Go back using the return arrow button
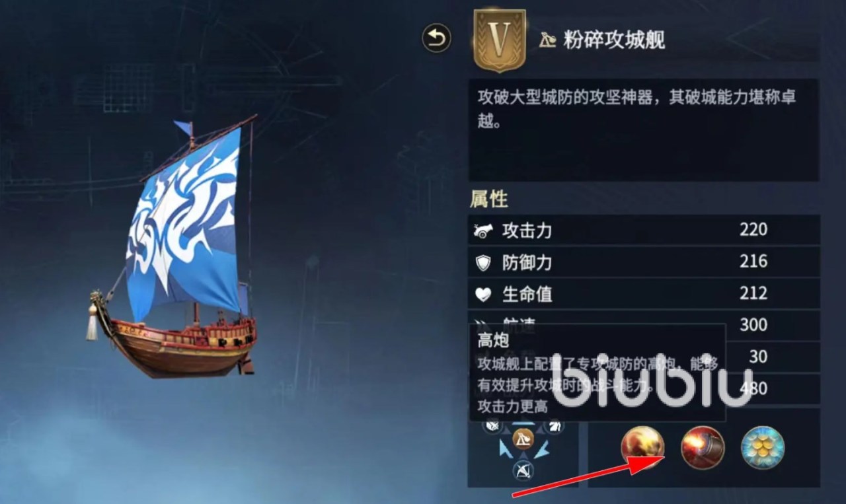The width and height of the screenshot is (846, 504). [436, 38]
